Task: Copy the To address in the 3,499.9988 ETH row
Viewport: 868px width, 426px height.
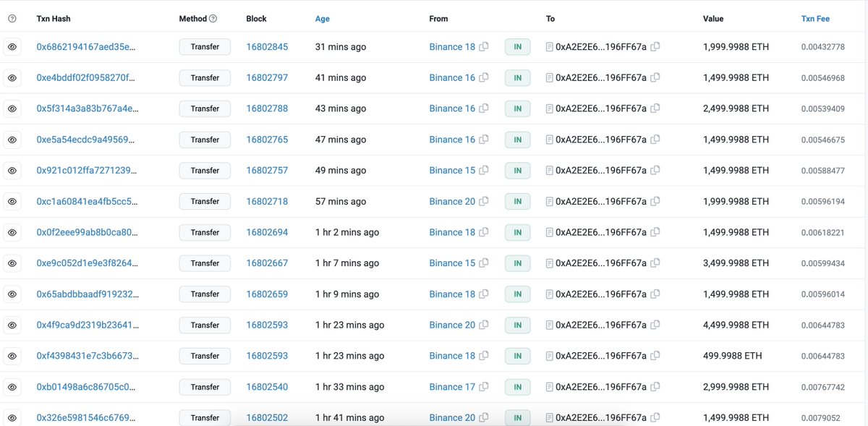Action: (x=655, y=263)
